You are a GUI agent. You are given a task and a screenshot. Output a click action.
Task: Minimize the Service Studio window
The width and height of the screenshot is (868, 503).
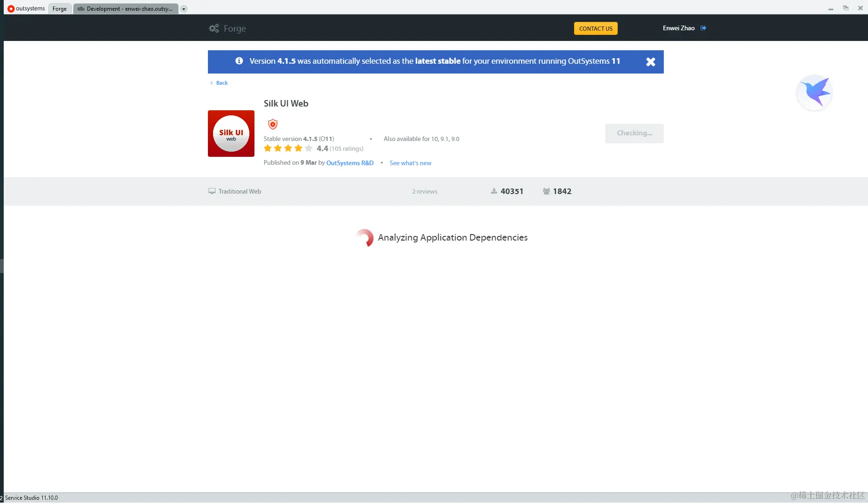tap(831, 8)
